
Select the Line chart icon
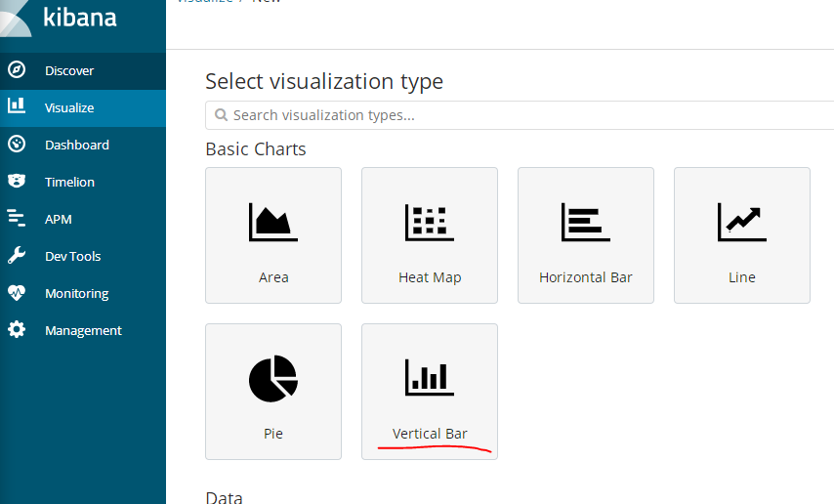(x=742, y=222)
